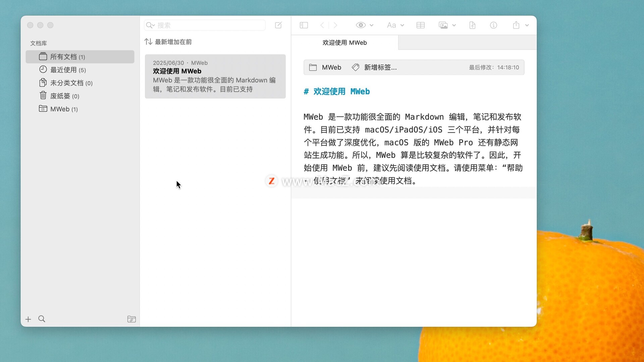Click the sort arrows icon in list header
This screenshot has height=362, width=644.
click(x=148, y=42)
